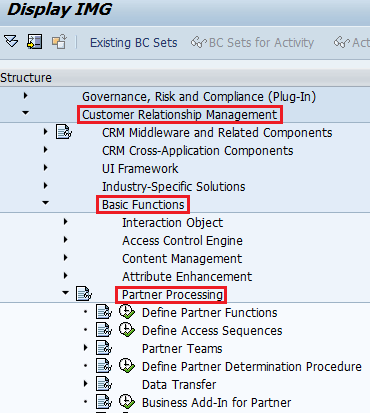Expand the UI Framework node
This screenshot has height=413, width=370.
pos(45,167)
